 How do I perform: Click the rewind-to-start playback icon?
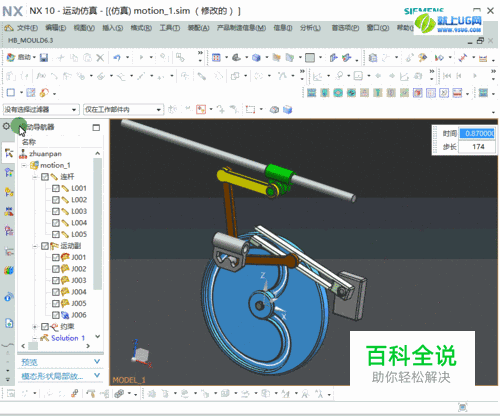click(x=447, y=76)
